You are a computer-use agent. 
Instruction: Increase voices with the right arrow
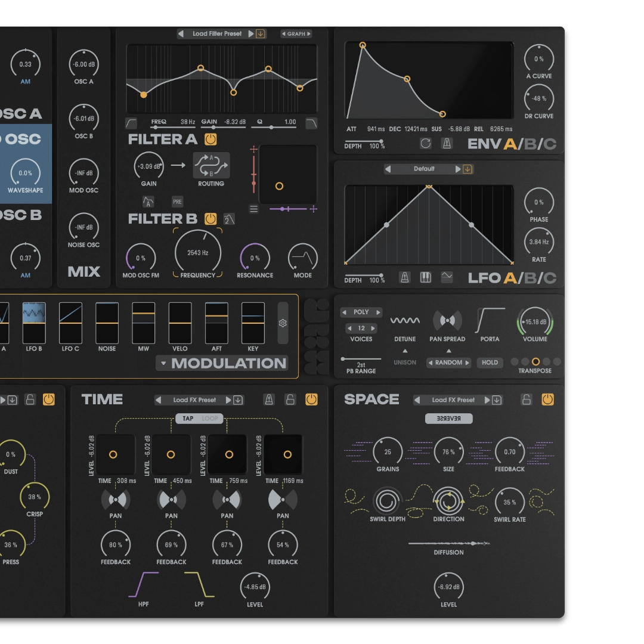(x=373, y=328)
